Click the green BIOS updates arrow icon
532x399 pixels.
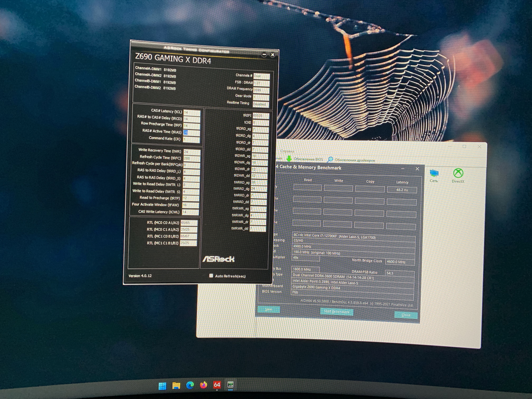click(x=289, y=158)
